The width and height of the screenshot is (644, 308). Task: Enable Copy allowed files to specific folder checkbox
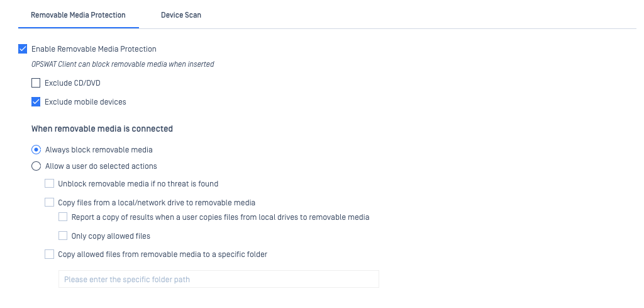pyautogui.click(x=49, y=254)
